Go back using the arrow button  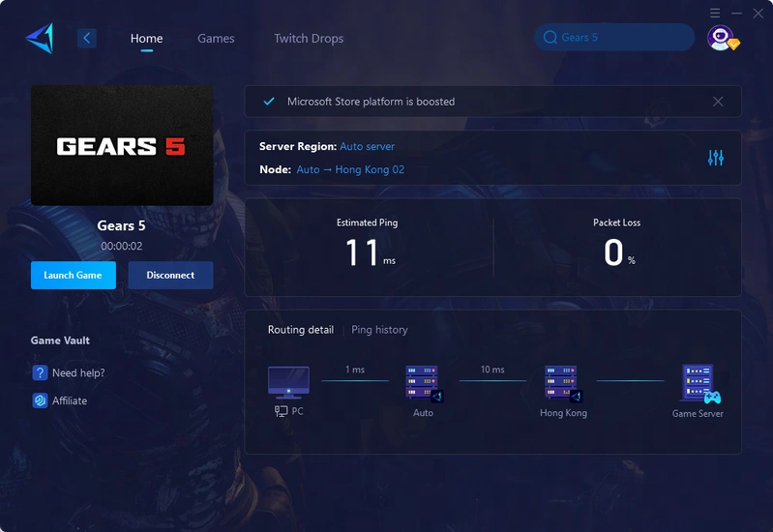[87, 38]
